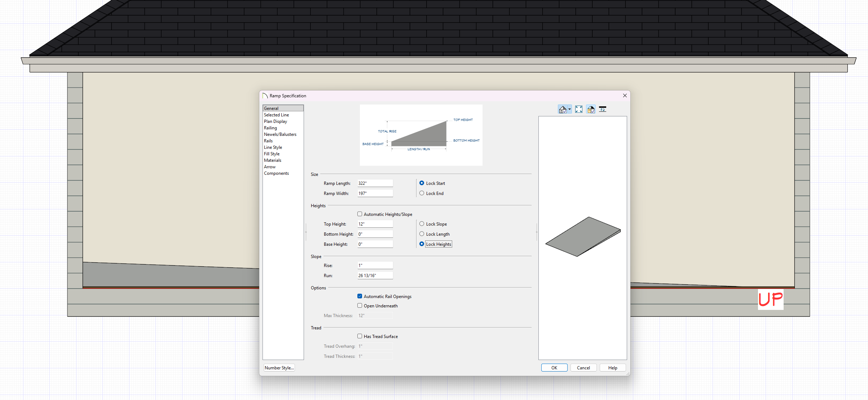Click the Number Style... button
This screenshot has height=400, width=868.
pyautogui.click(x=279, y=368)
